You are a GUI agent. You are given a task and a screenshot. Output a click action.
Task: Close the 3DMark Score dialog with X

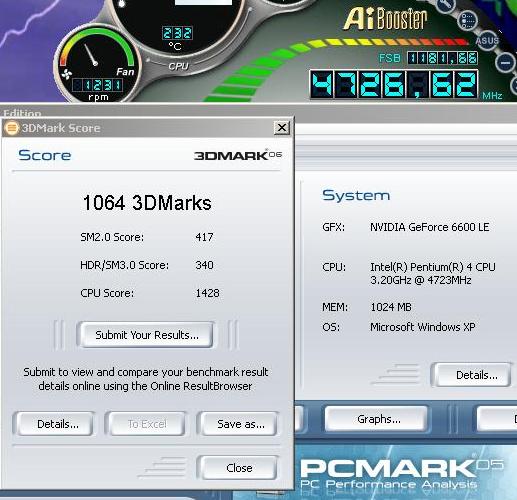282,128
